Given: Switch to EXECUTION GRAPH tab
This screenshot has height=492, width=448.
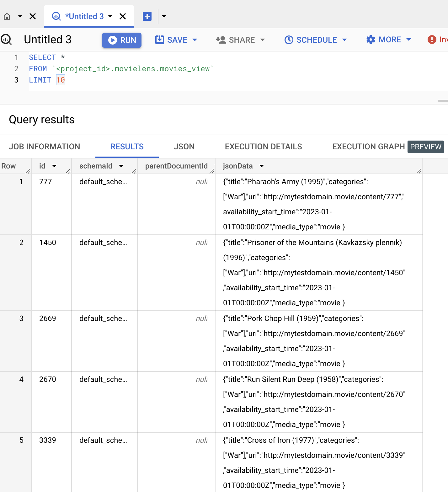Looking at the screenshot, I should tap(369, 147).
